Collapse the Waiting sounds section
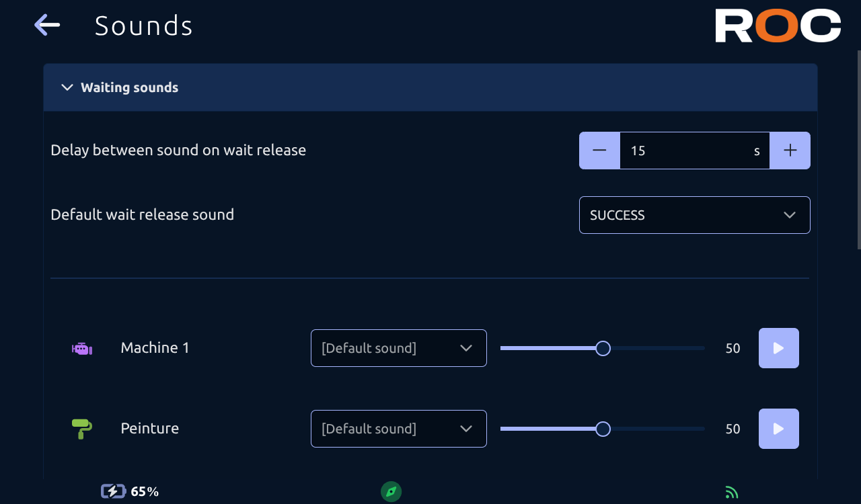 tap(67, 87)
